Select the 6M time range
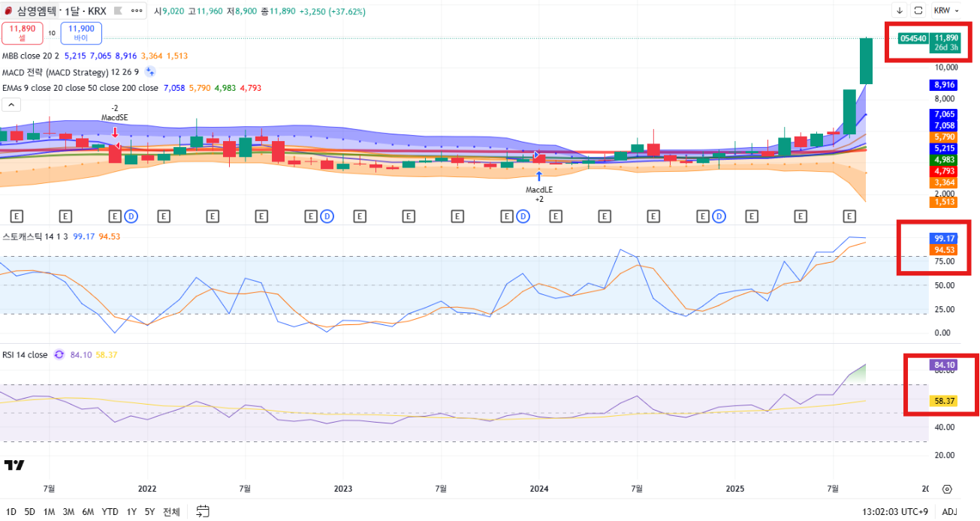The height and width of the screenshot is (521, 980). tap(88, 512)
